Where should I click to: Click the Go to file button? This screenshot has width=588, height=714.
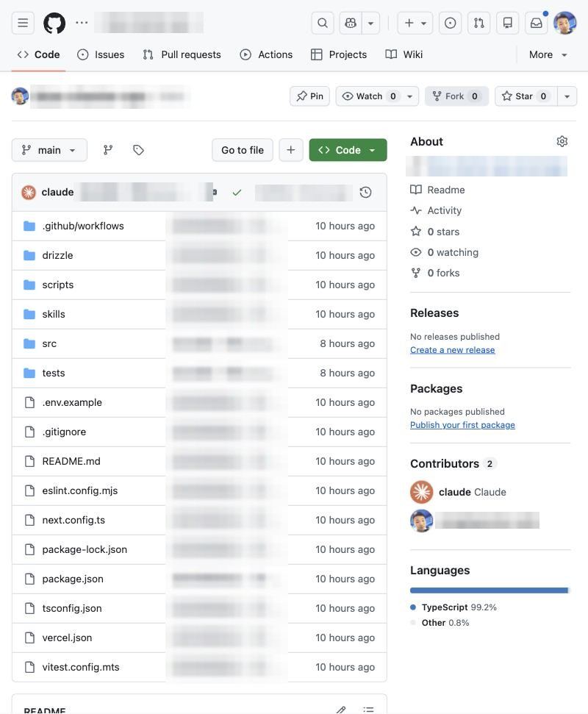(242, 150)
